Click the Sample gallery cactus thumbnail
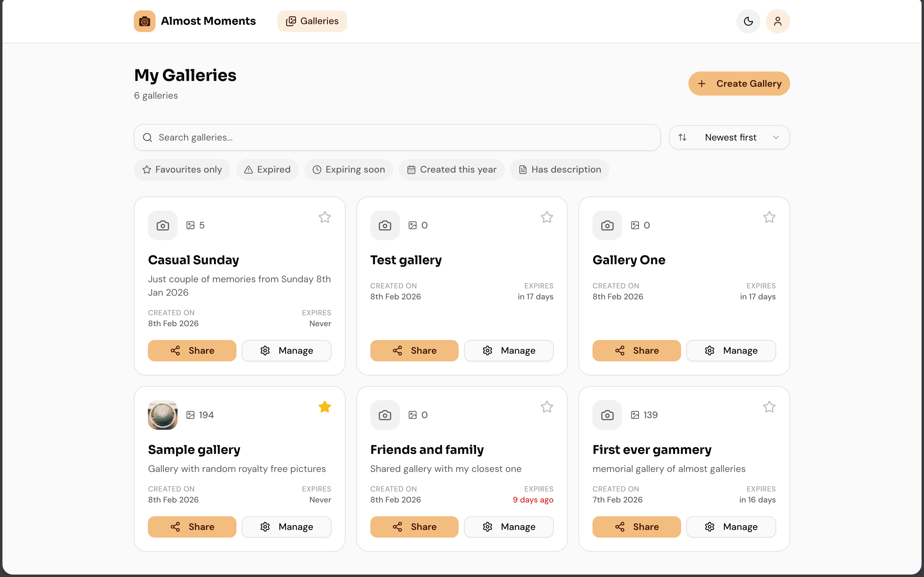This screenshot has height=577, width=924. coord(163,415)
